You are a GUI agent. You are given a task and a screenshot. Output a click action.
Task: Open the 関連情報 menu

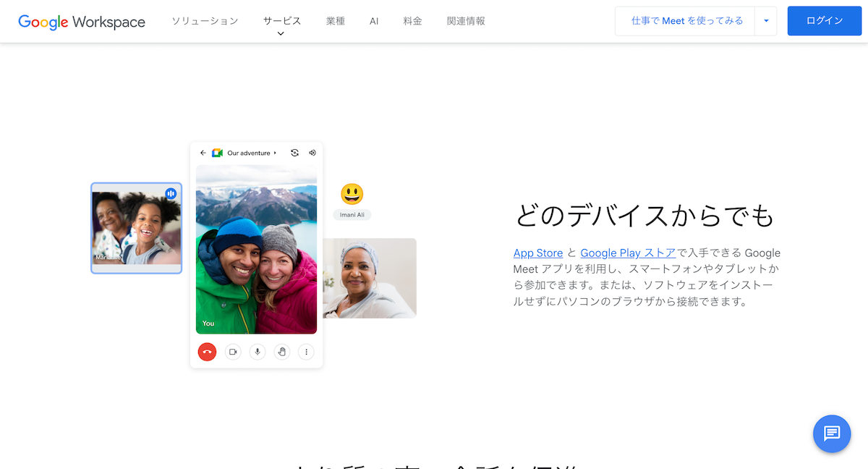(x=467, y=21)
